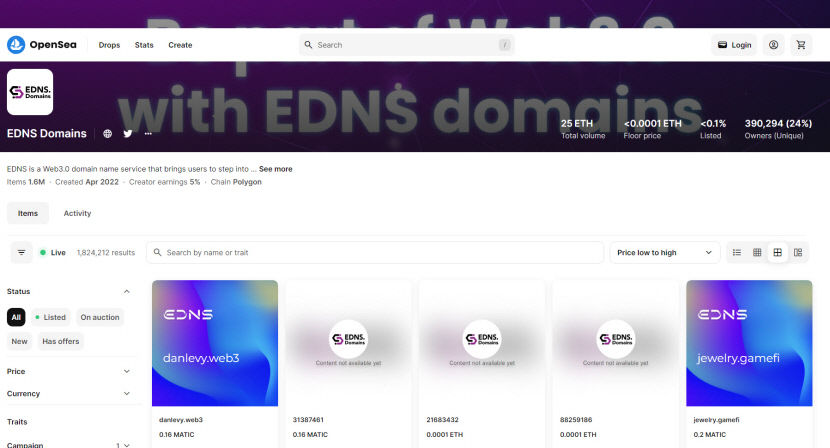The image size is (830, 448).
Task: Click the Created Apr 2022 text
Action: [x=87, y=182]
